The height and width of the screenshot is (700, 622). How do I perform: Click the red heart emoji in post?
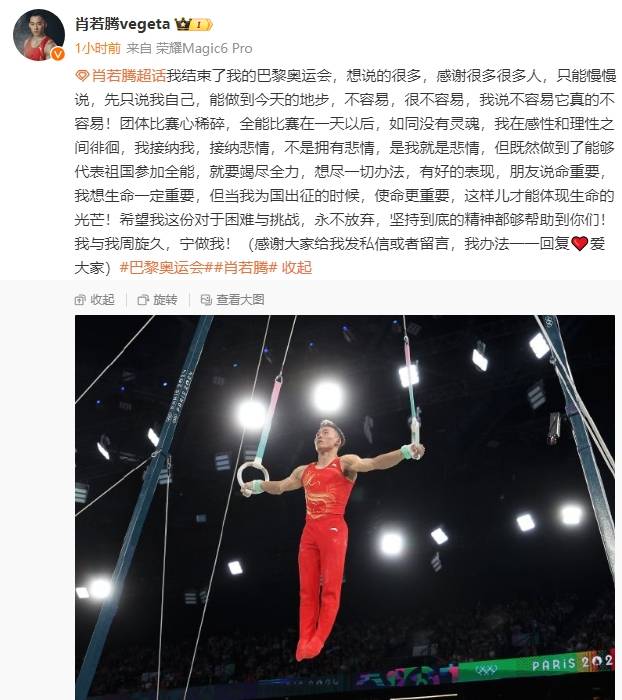pyautogui.click(x=579, y=244)
